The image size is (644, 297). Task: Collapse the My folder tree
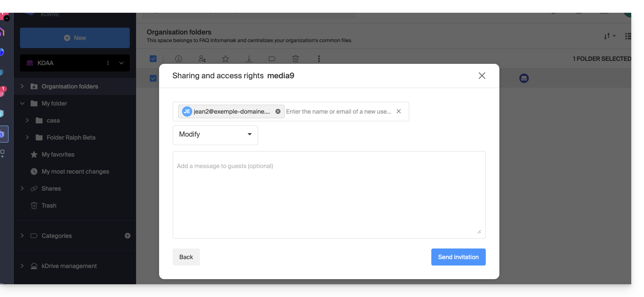coord(22,103)
